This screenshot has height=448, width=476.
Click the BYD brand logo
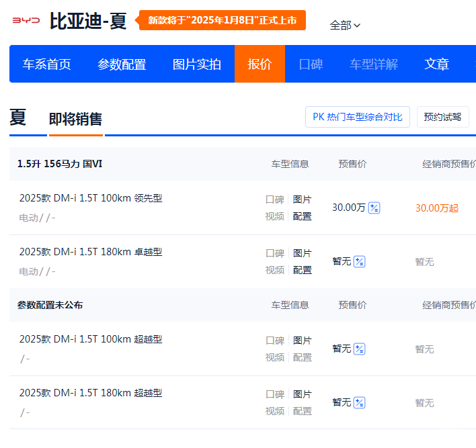(26, 20)
